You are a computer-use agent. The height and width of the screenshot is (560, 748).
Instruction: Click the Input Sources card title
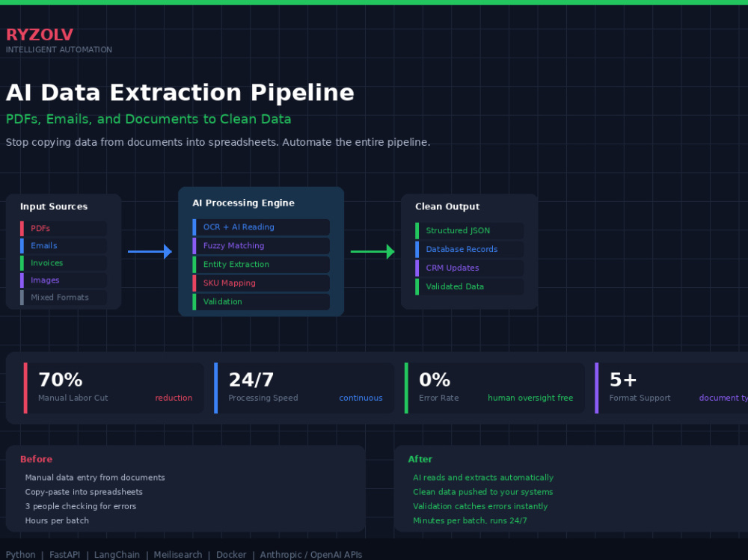54,206
